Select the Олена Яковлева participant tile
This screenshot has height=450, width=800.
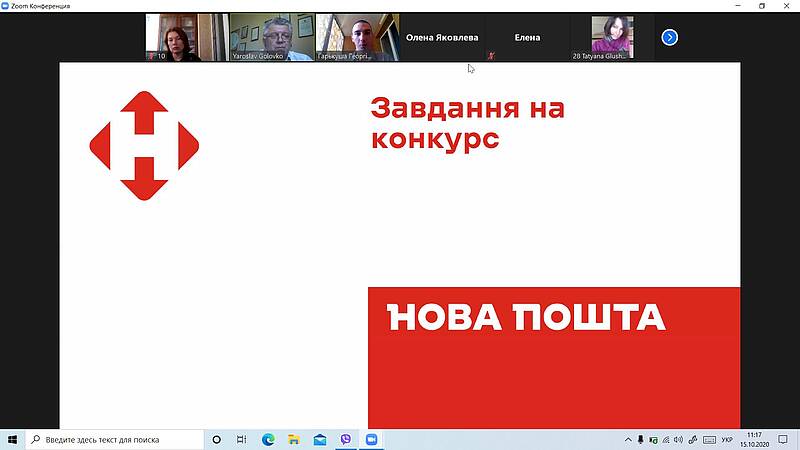coord(442,37)
